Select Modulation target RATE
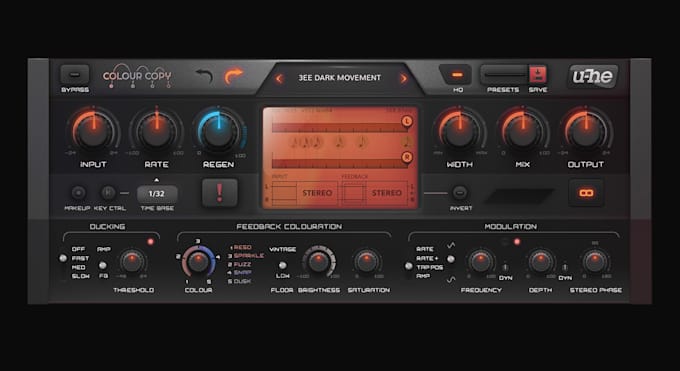The image size is (680, 371). click(425, 249)
